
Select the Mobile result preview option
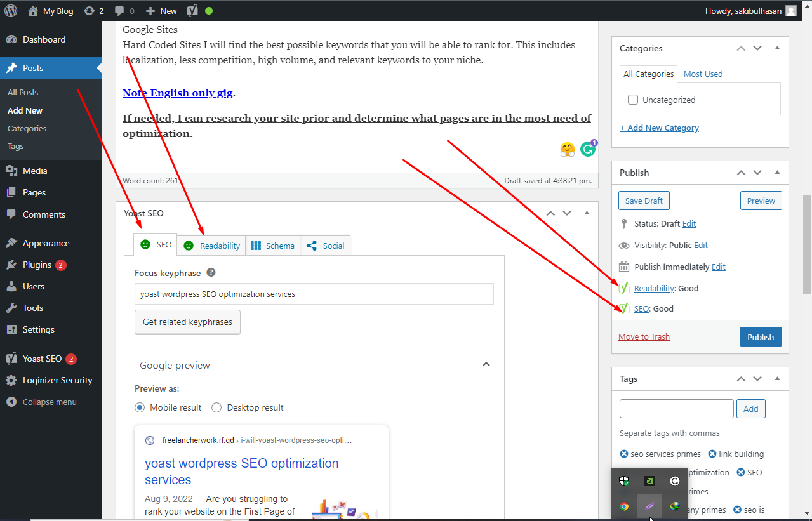pyautogui.click(x=140, y=407)
